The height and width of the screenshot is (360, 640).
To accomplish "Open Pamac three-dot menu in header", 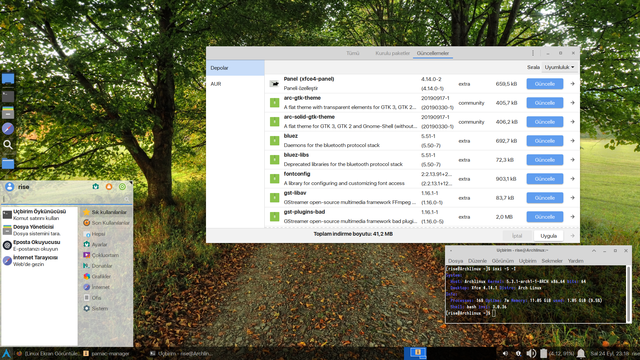I will coord(533,53).
